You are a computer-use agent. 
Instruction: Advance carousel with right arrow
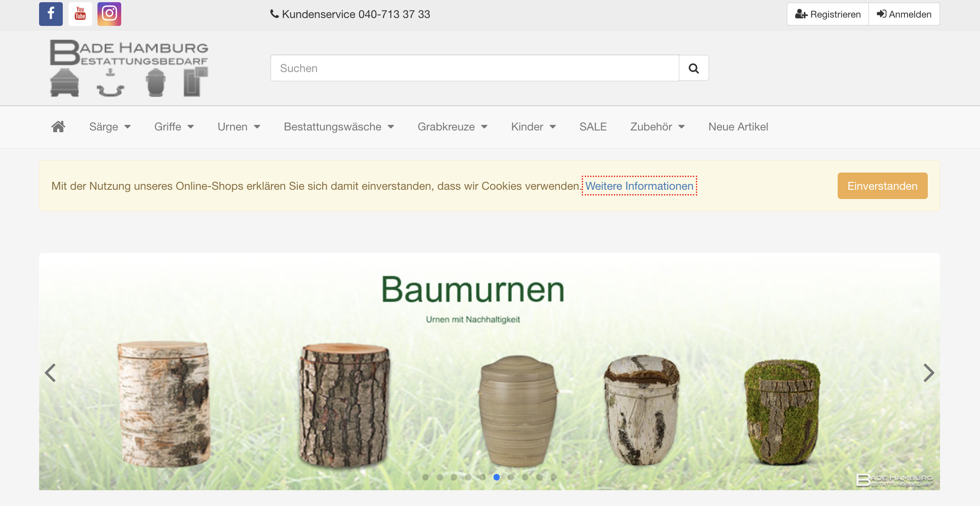click(x=928, y=373)
